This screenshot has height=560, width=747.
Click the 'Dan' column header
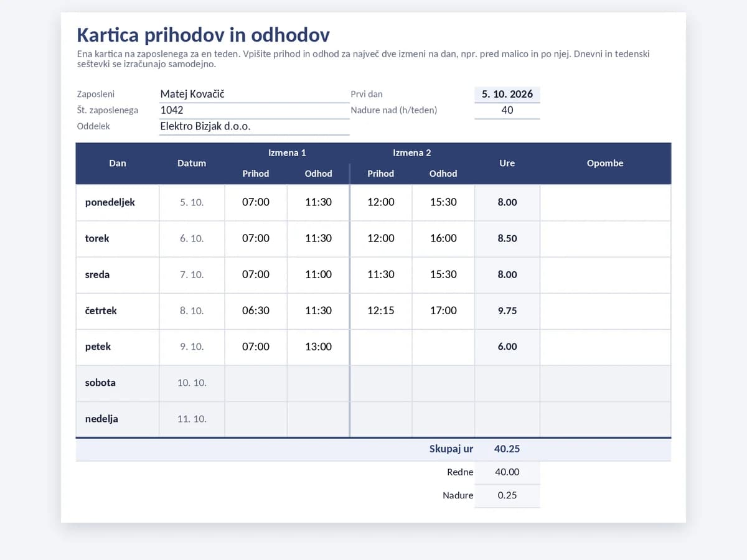(118, 164)
